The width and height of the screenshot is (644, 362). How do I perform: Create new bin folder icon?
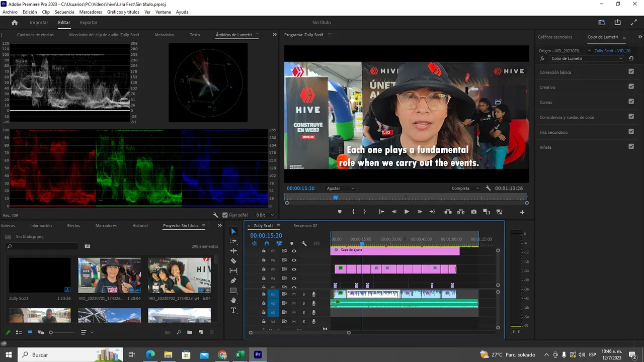190,332
